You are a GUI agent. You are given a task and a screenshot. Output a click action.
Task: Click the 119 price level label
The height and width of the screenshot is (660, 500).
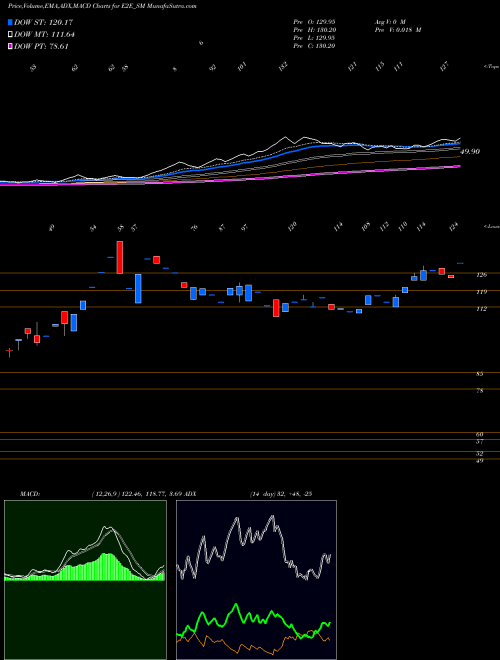click(481, 292)
